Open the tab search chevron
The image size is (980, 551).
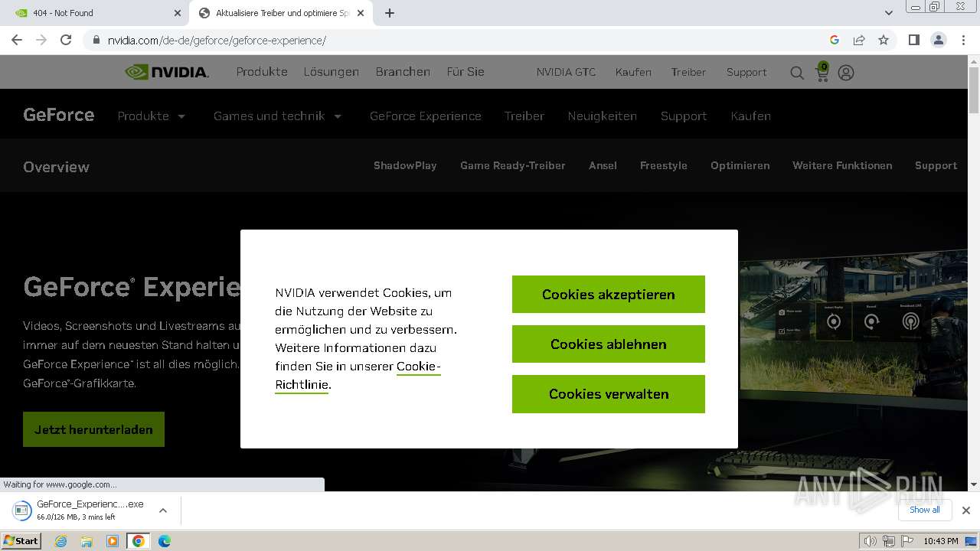889,13
